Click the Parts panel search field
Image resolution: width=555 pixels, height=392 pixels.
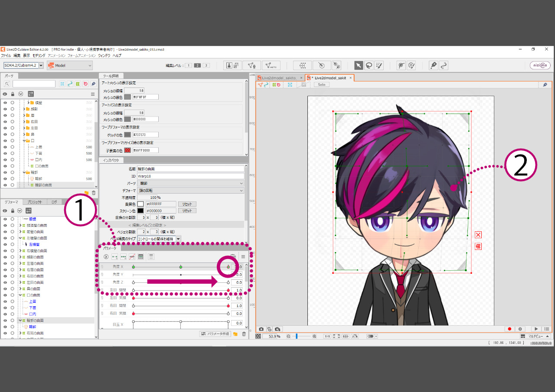[34, 84]
